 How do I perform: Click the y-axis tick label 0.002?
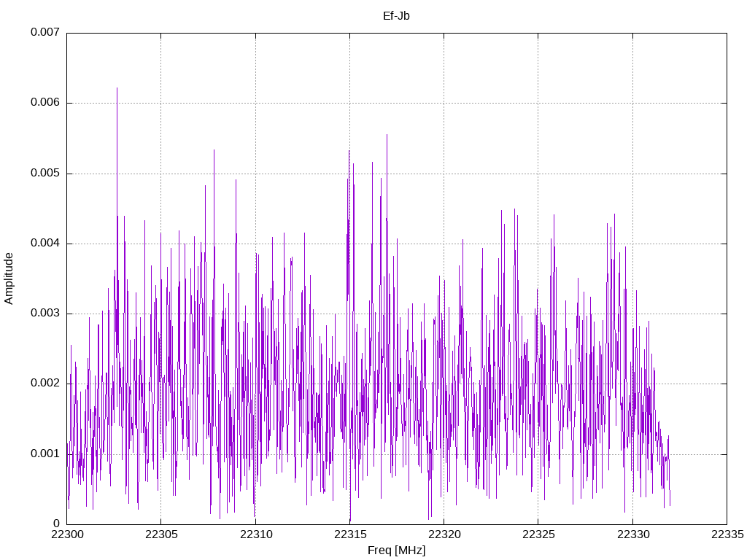45,384
